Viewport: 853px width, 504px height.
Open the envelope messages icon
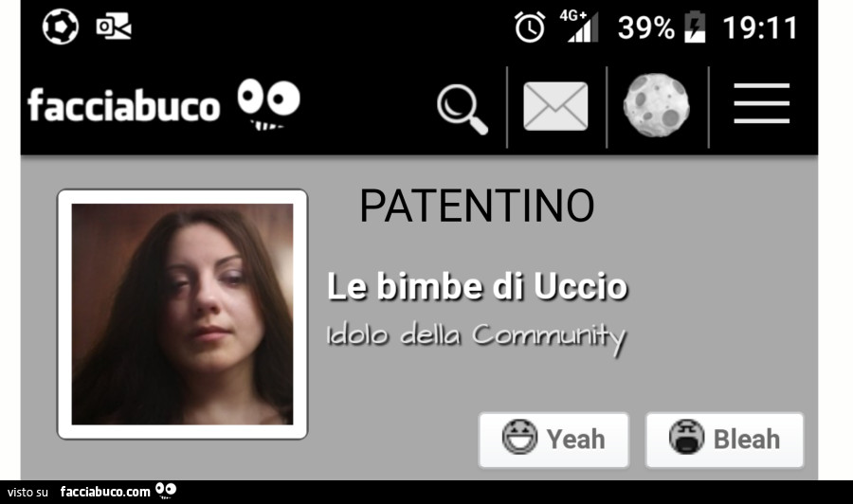point(555,106)
